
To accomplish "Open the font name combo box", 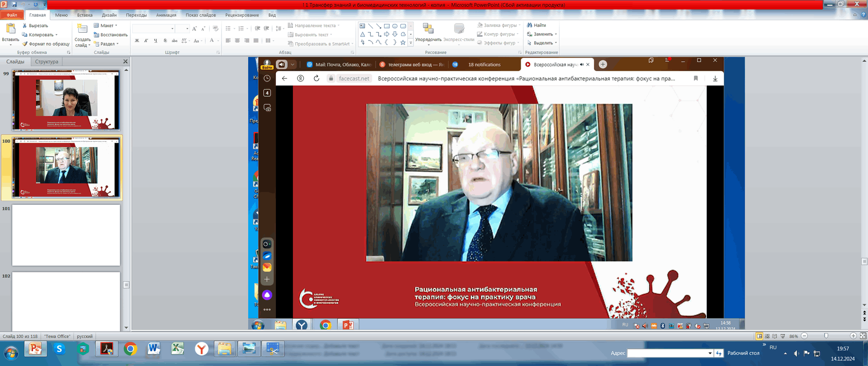I will [x=153, y=29].
